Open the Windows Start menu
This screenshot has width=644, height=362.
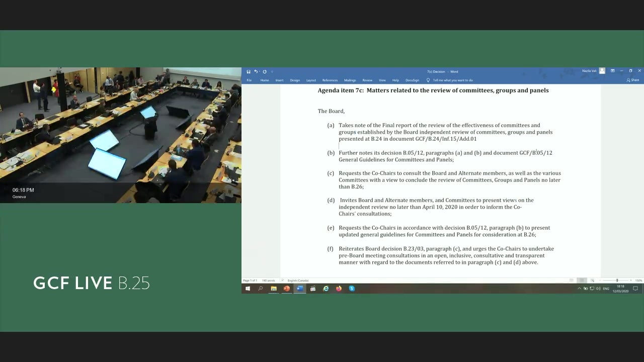(x=248, y=289)
